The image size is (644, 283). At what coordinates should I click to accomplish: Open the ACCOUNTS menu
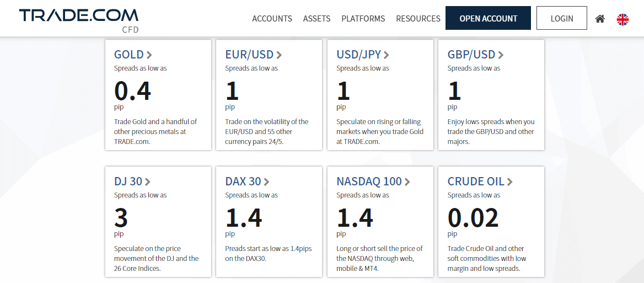click(272, 19)
